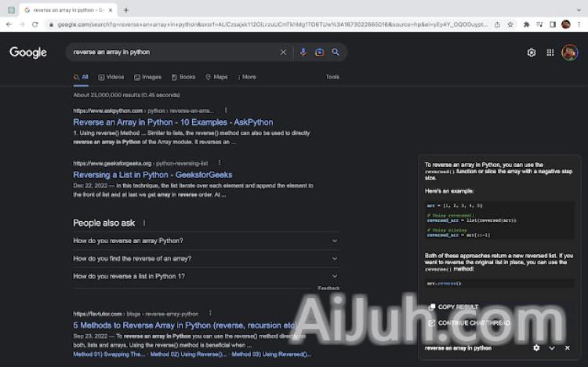
Task: Collapse the chat extension panel chevron
Action: point(552,348)
